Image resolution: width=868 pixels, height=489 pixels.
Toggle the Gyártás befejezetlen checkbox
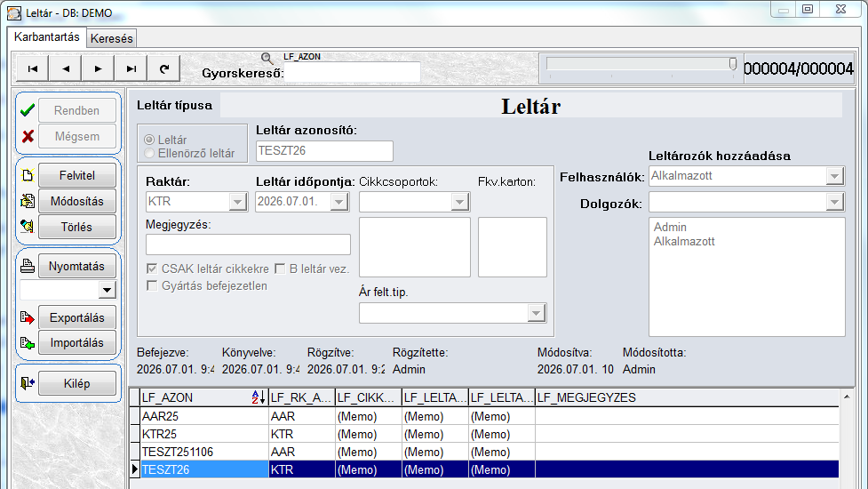152,285
